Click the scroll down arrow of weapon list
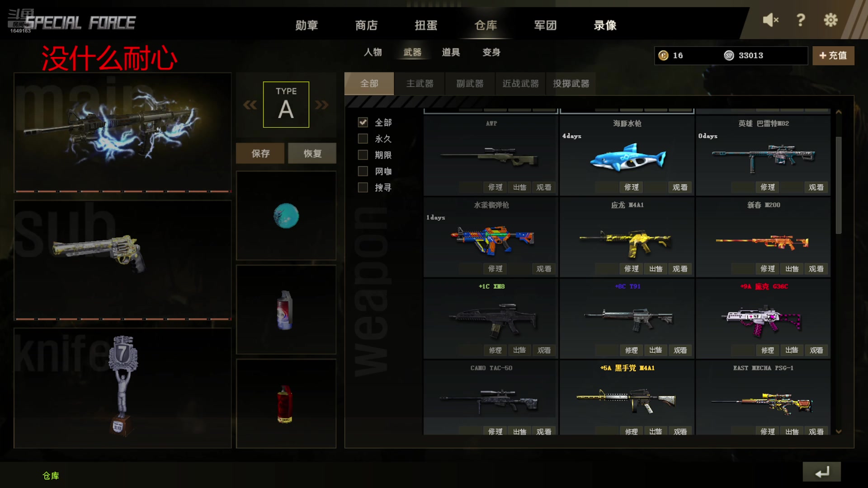 tap(839, 432)
